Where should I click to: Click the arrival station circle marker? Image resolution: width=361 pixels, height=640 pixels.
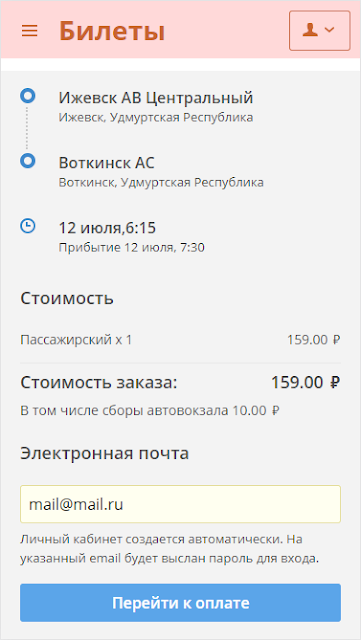(28, 161)
